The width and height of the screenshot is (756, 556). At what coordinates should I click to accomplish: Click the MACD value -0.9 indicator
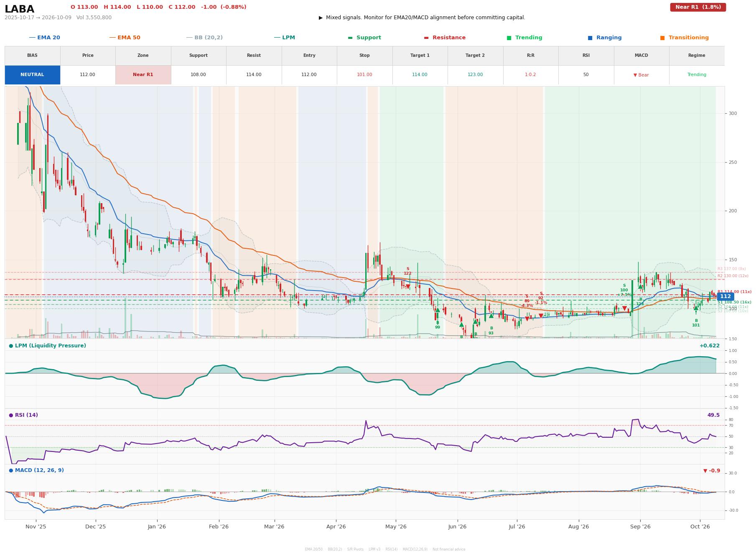712,471
